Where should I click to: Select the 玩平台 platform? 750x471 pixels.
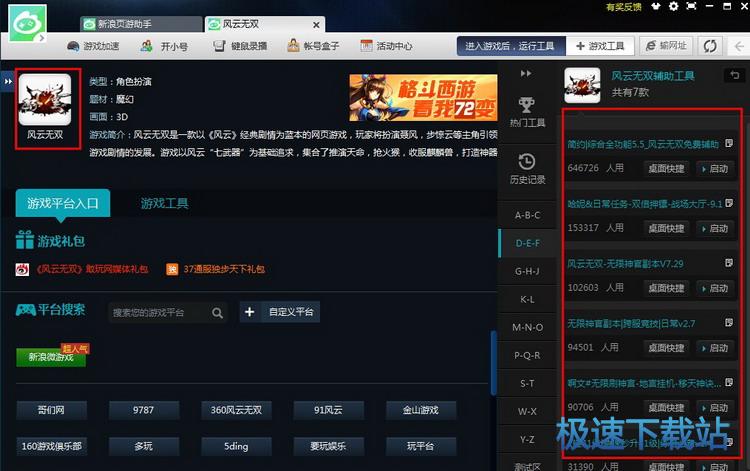[421, 446]
